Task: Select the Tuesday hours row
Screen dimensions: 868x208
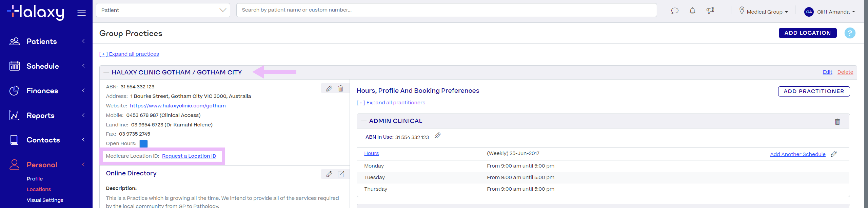Action: click(603, 177)
